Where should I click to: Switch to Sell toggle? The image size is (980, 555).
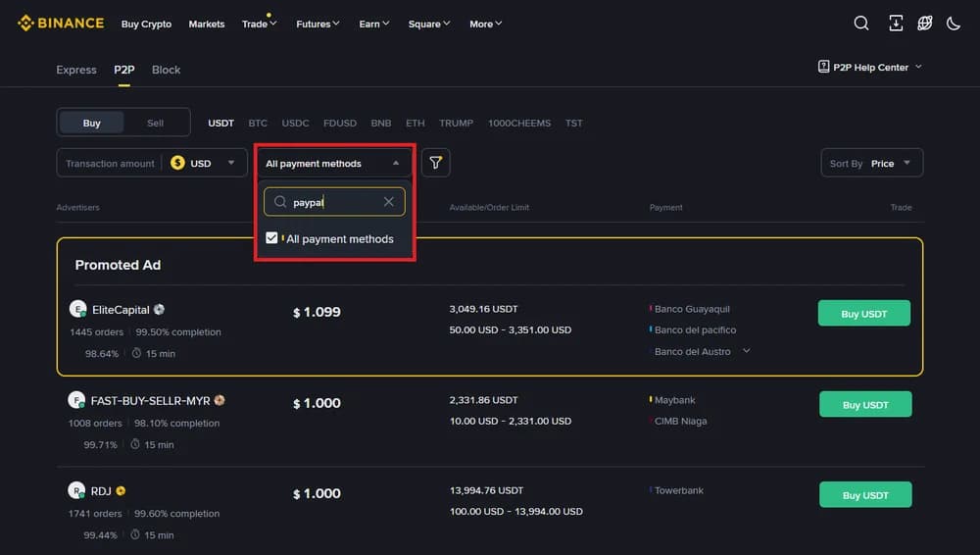[155, 123]
